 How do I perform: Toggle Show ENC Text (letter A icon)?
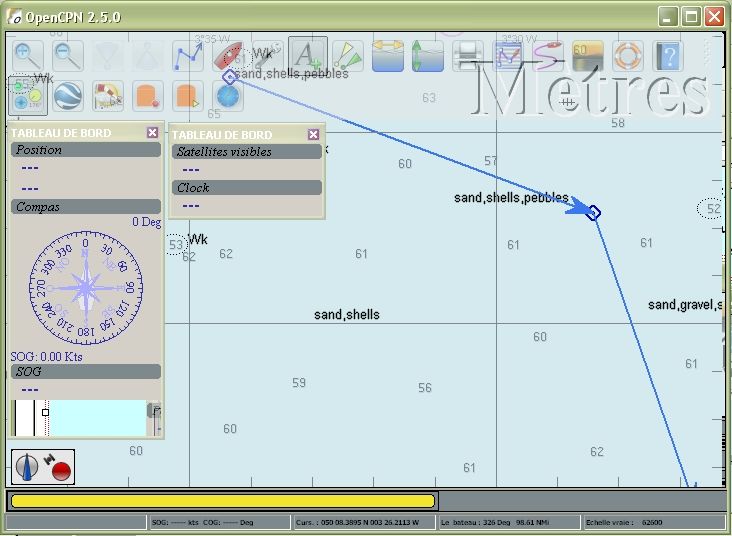(x=308, y=56)
